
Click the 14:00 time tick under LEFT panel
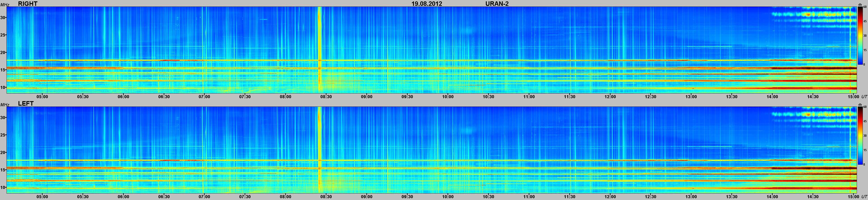tap(772, 197)
